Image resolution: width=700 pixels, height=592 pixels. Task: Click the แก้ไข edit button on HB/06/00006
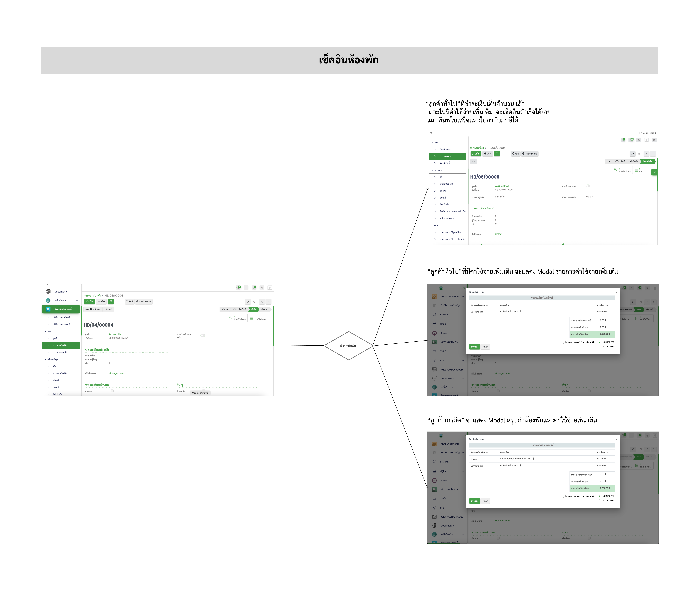tap(475, 154)
